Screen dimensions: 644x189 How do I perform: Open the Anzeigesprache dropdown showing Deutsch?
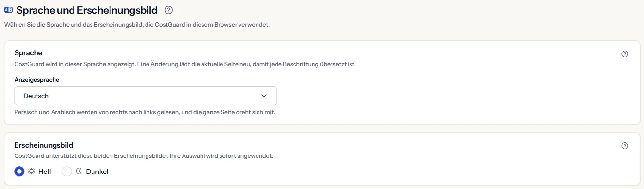(146, 96)
